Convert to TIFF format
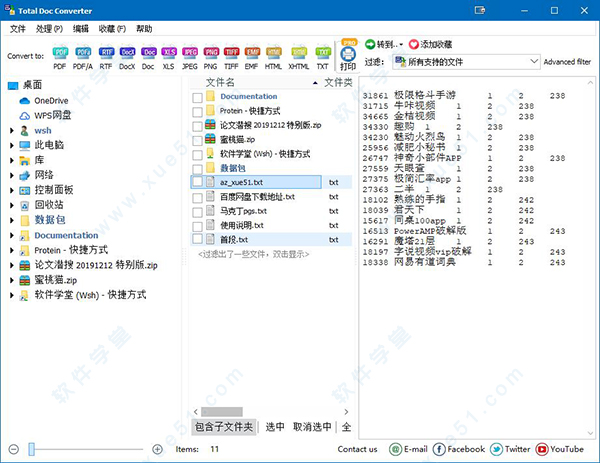 click(x=231, y=53)
